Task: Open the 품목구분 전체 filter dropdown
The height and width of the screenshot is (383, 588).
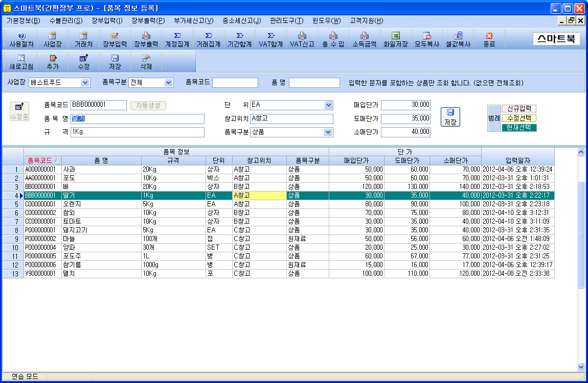Action: (x=168, y=83)
